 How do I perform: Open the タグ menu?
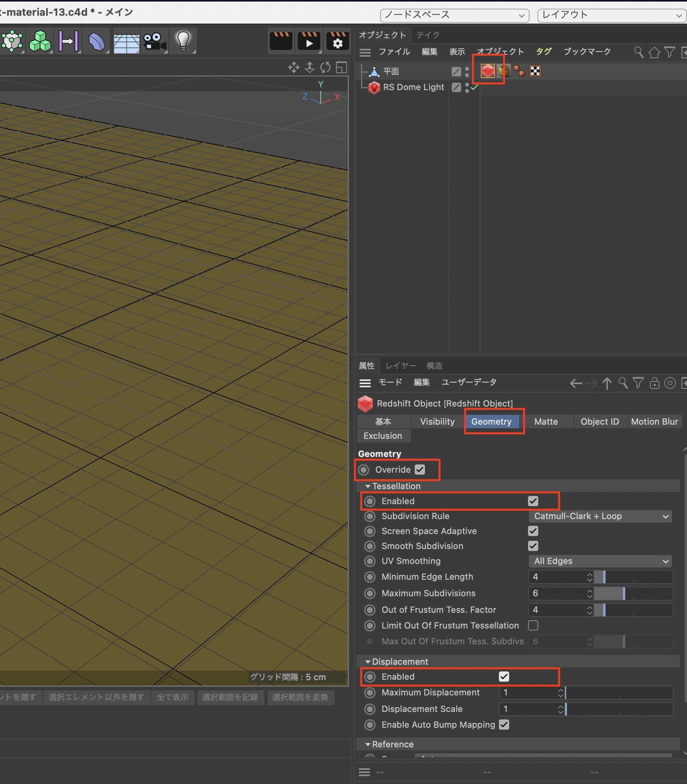pos(543,52)
